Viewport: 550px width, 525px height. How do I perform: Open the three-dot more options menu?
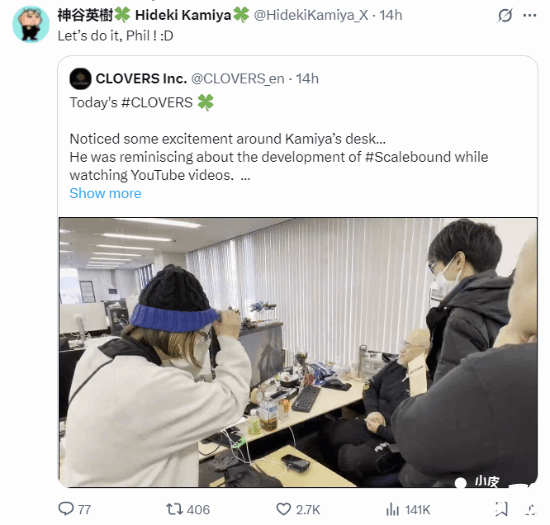[529, 15]
